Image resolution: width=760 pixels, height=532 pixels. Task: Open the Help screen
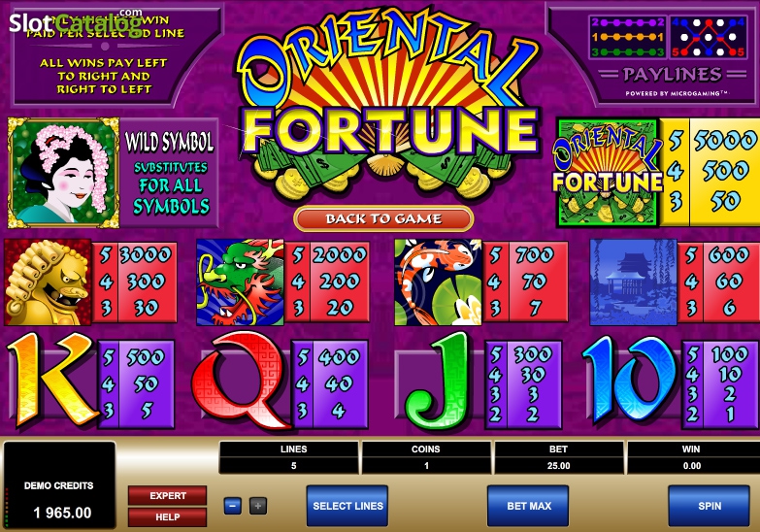pyautogui.click(x=167, y=517)
